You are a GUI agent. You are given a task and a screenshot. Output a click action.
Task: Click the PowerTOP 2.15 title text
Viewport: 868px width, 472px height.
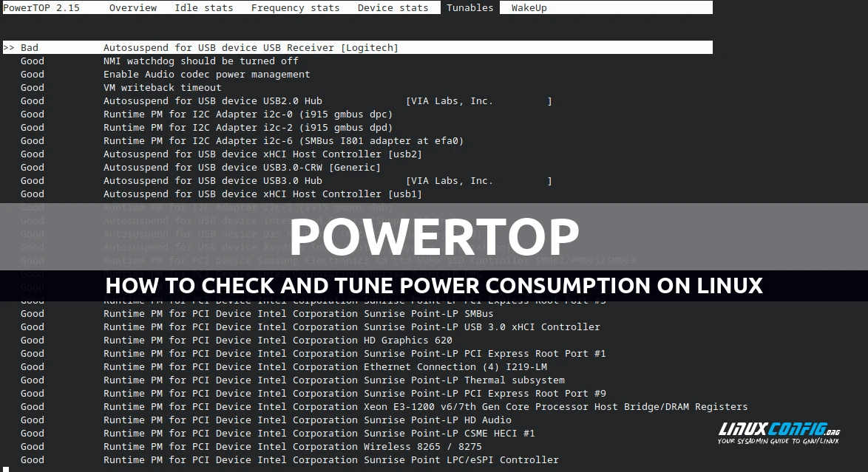[41, 7]
